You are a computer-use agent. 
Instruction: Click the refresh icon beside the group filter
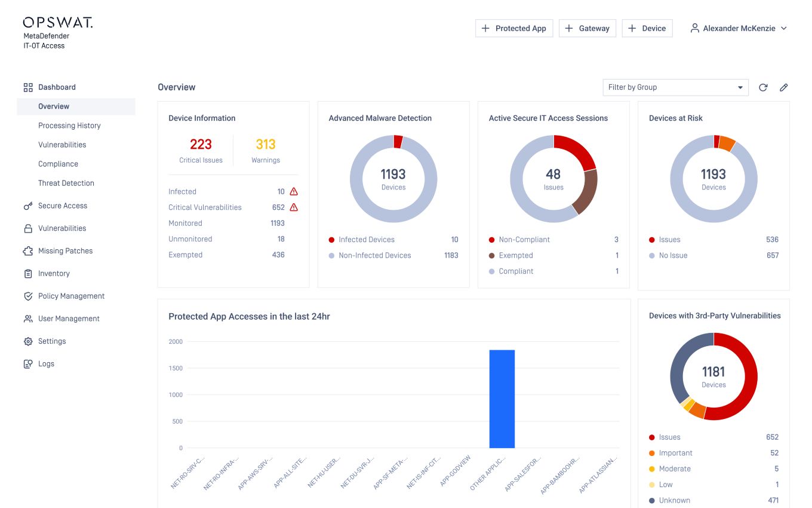[763, 87]
